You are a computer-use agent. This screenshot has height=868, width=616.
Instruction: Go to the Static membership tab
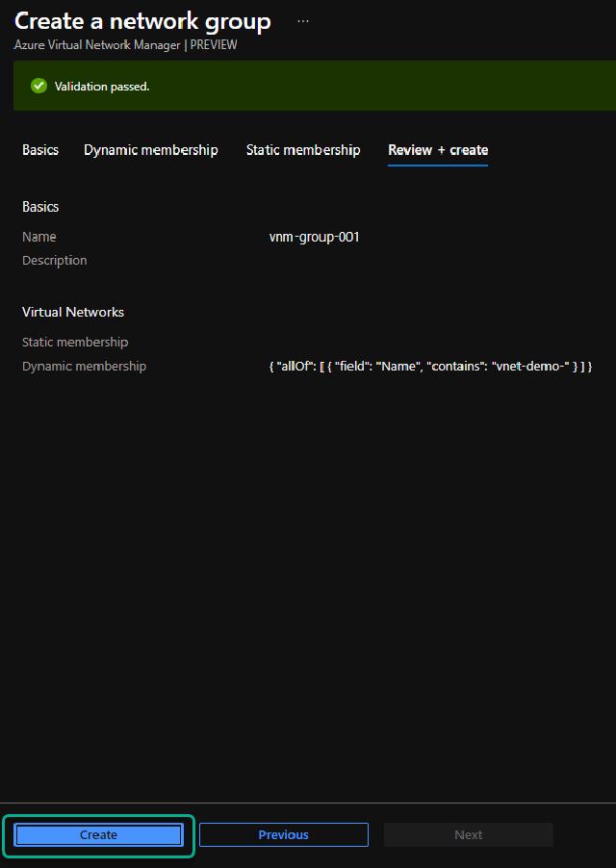303,150
